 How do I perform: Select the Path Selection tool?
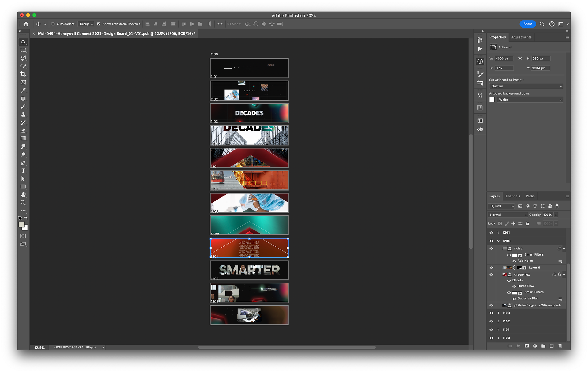(x=23, y=179)
